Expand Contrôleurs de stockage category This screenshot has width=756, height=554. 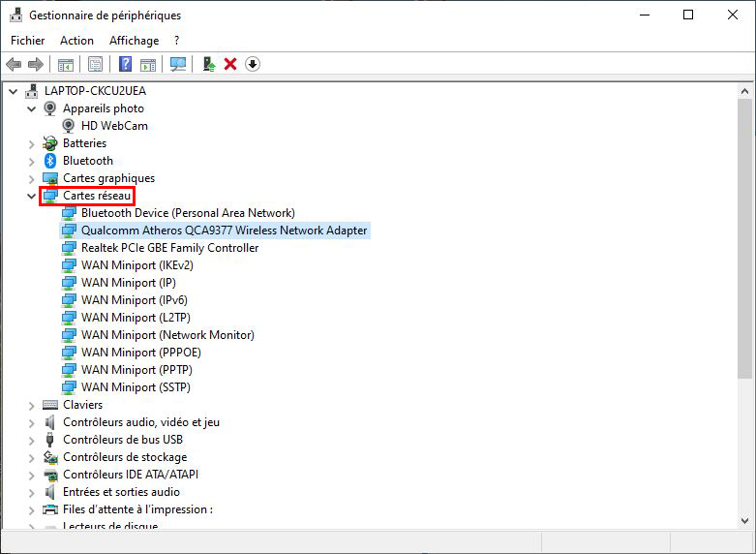[32, 458]
